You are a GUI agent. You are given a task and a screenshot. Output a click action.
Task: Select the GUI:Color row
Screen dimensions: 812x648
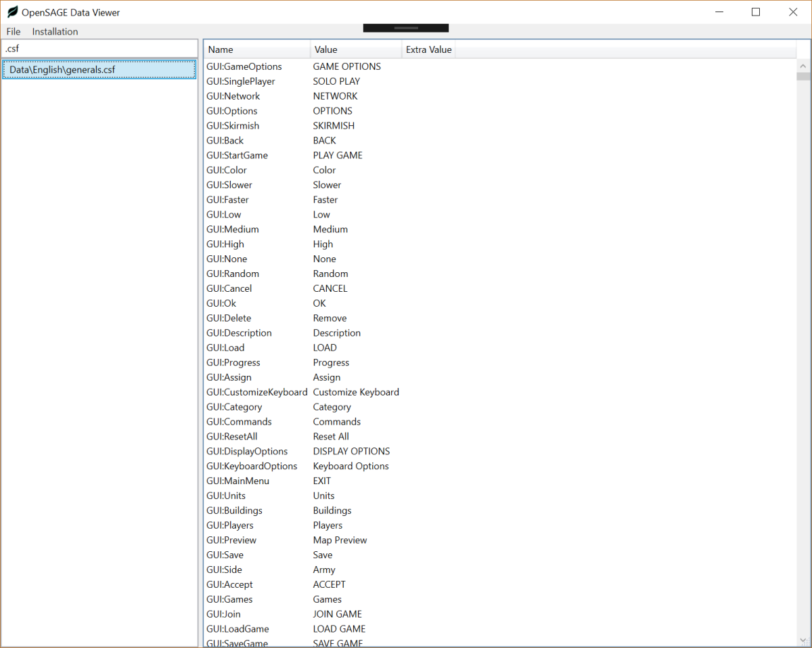(x=501, y=170)
